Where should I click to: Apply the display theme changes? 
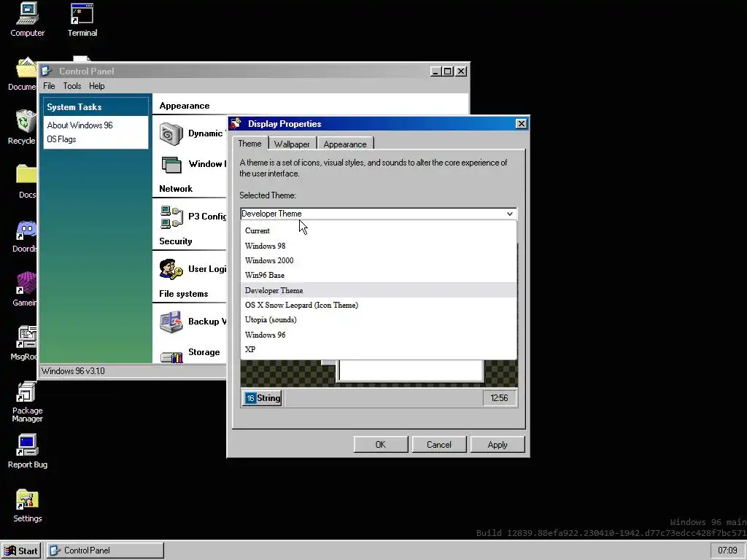coord(498,444)
